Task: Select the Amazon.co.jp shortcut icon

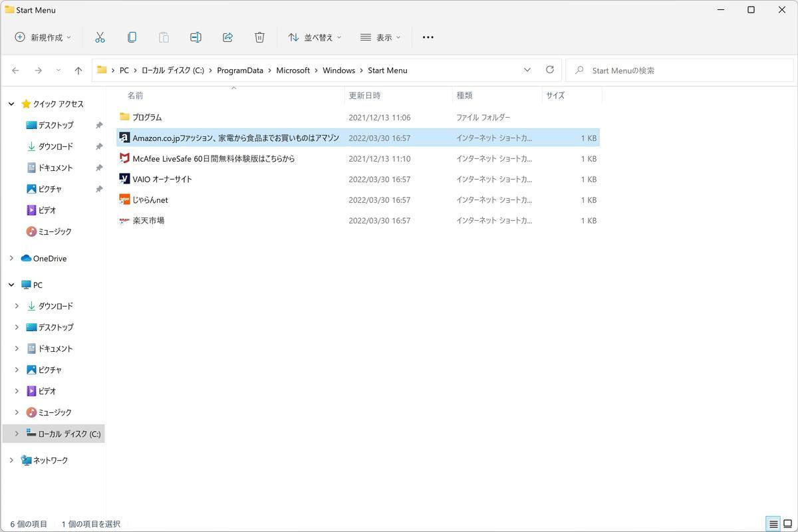Action: pyautogui.click(x=124, y=138)
